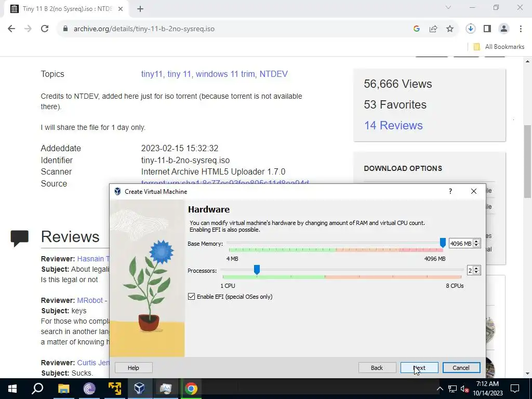Click the network tray icon
The image size is (532, 399).
coord(453,389)
